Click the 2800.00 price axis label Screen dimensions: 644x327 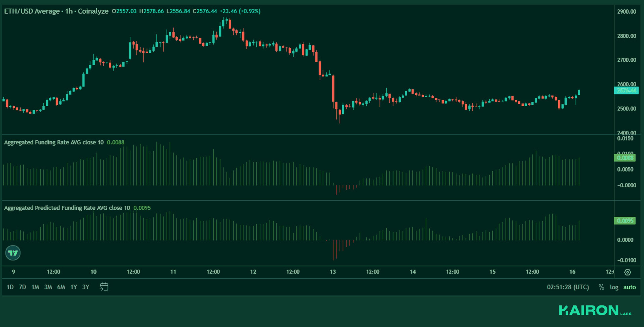[627, 36]
